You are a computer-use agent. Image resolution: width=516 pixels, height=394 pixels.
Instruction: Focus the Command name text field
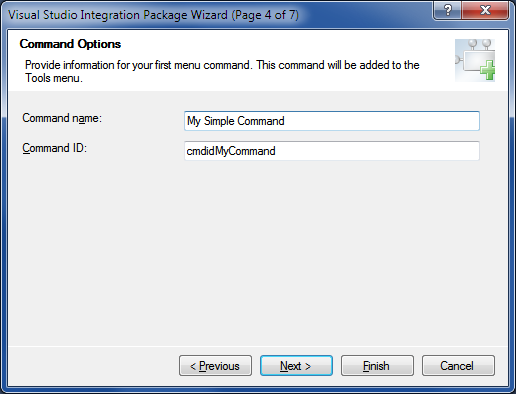[x=332, y=121]
